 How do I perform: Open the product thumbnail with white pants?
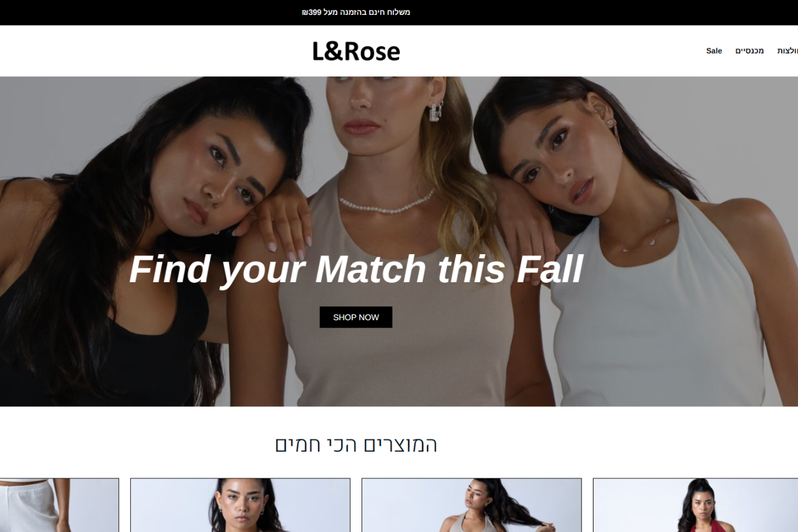click(x=59, y=505)
